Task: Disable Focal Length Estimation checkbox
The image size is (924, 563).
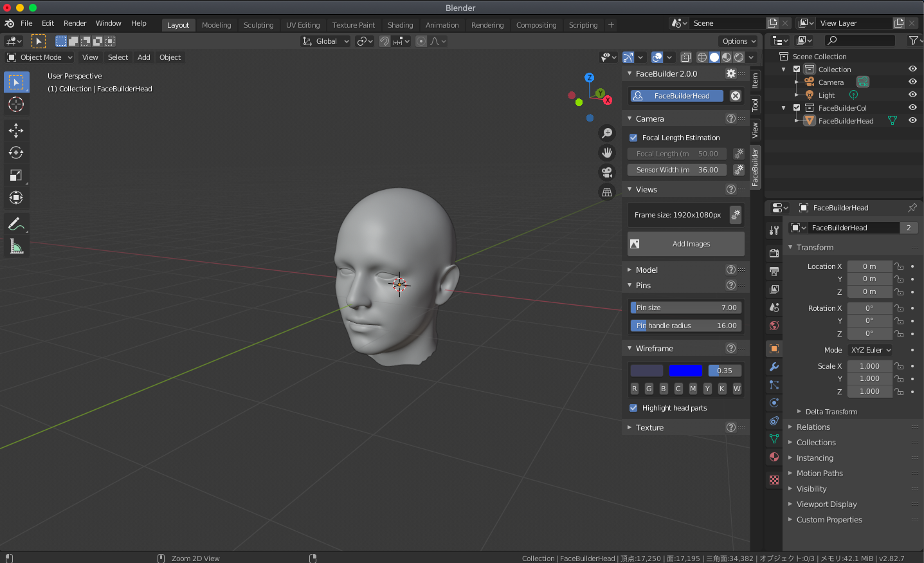Action: (633, 138)
